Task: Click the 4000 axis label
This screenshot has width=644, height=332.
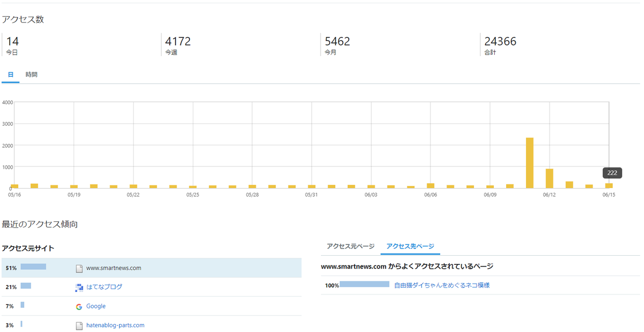Action: 7,102
